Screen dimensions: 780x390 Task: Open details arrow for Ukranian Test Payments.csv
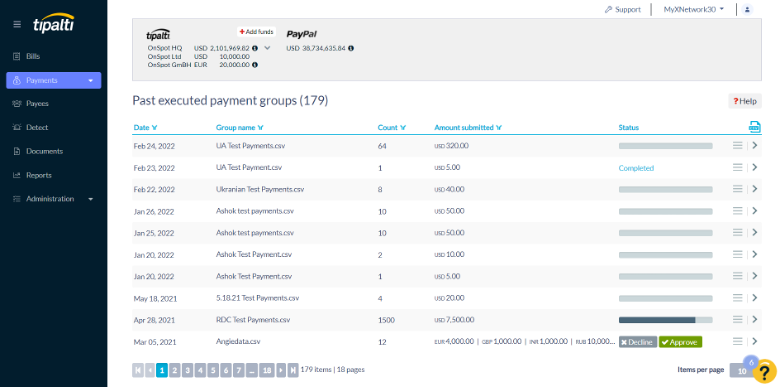[755, 189]
